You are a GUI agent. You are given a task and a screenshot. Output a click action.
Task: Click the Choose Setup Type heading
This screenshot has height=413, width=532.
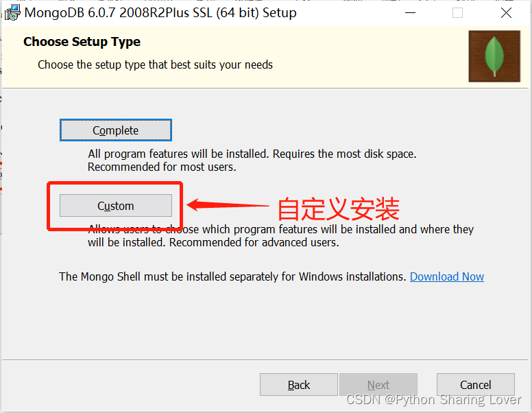pyautogui.click(x=82, y=42)
